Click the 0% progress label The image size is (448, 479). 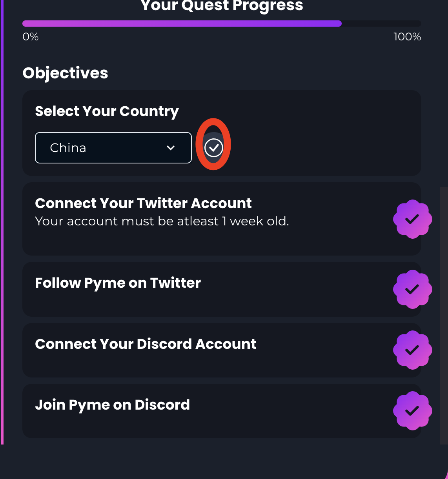(31, 37)
